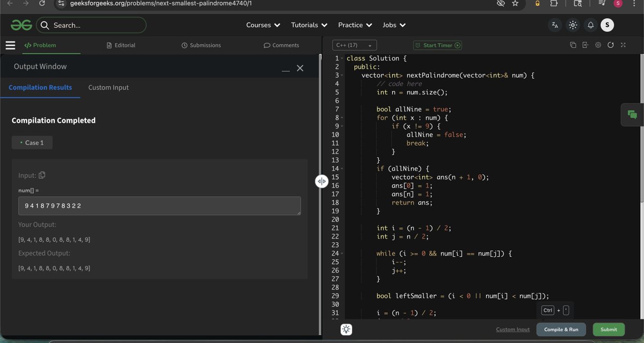Click in the GfG search box
Screen dimensions: 644x343
pyautogui.click(x=91, y=25)
